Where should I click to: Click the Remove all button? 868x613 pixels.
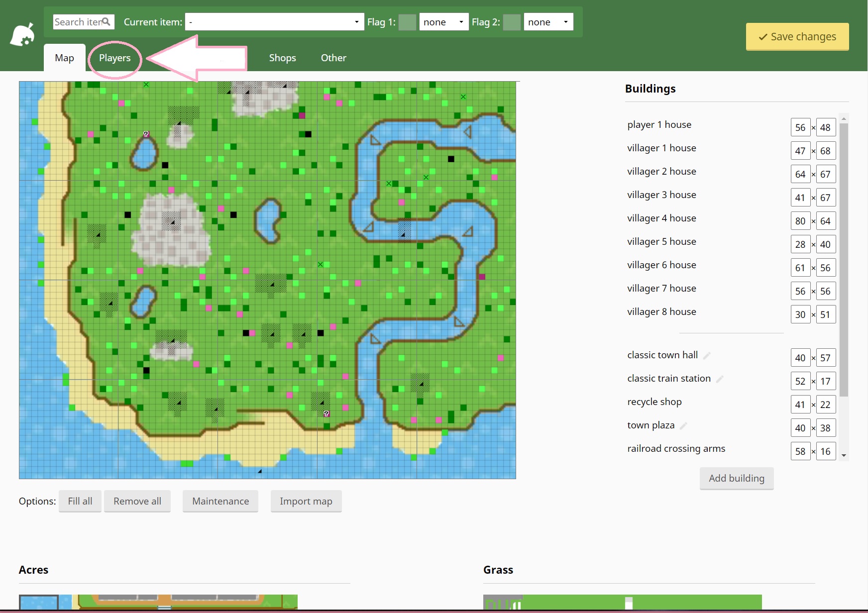pyautogui.click(x=137, y=501)
